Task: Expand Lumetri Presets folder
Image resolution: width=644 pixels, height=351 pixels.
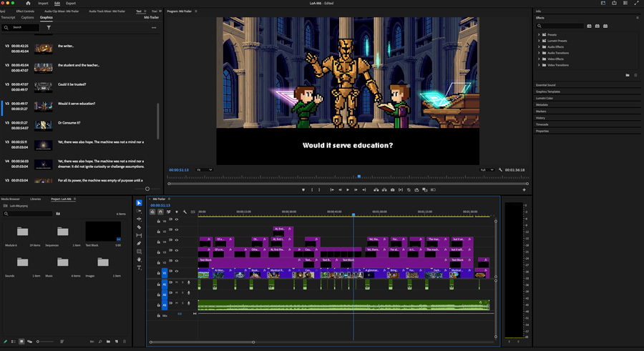Action: (x=539, y=41)
